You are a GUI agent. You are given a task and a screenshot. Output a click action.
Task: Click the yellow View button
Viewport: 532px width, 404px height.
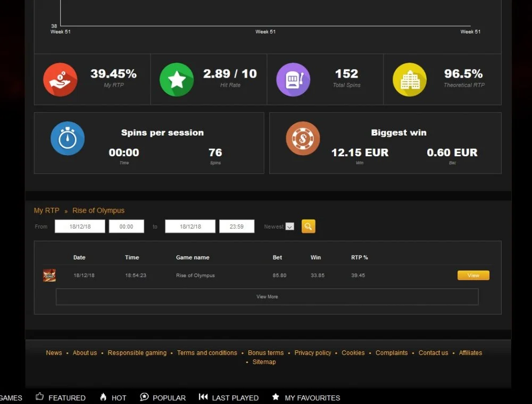tap(473, 275)
